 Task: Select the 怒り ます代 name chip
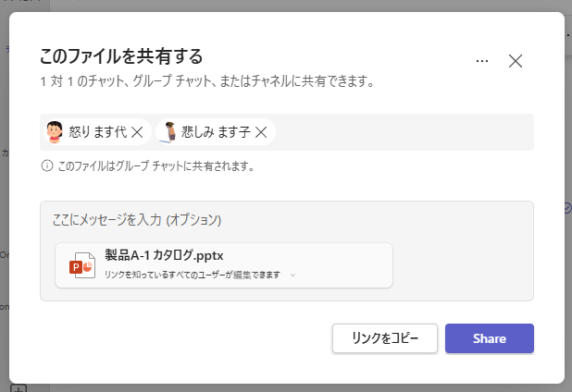coord(97,132)
